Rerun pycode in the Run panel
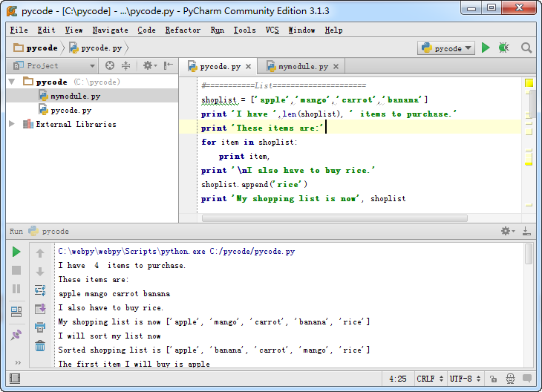 click(16, 252)
